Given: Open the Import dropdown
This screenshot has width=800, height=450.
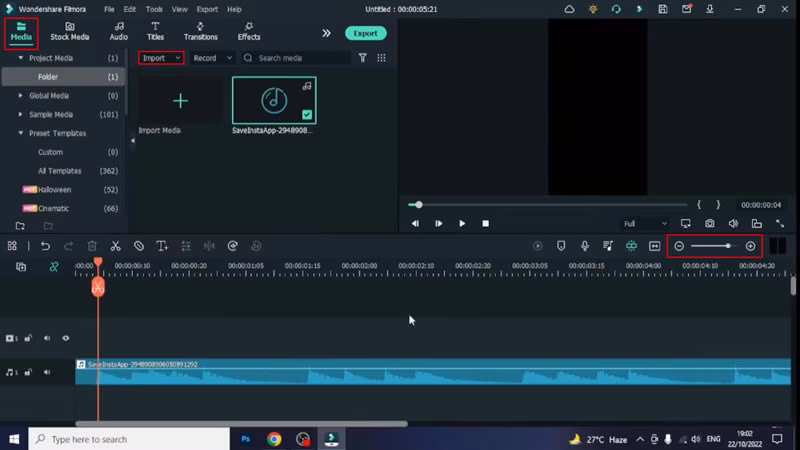Looking at the screenshot, I should point(161,58).
